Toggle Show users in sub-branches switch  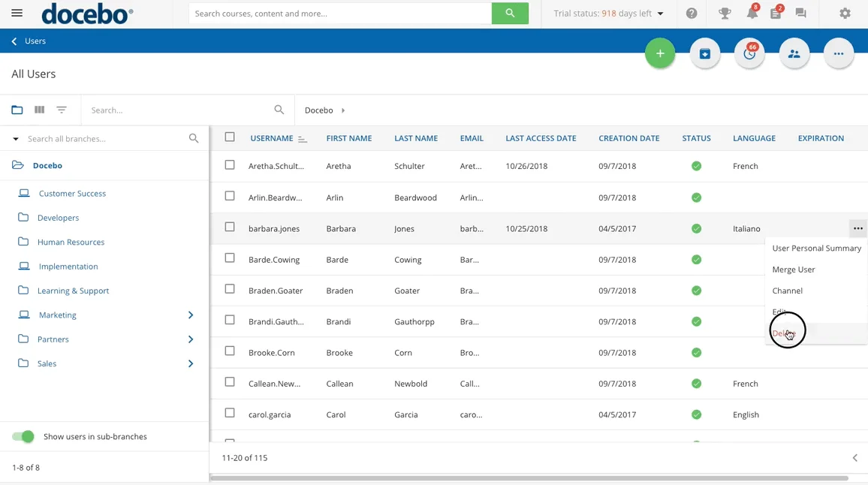tap(23, 436)
